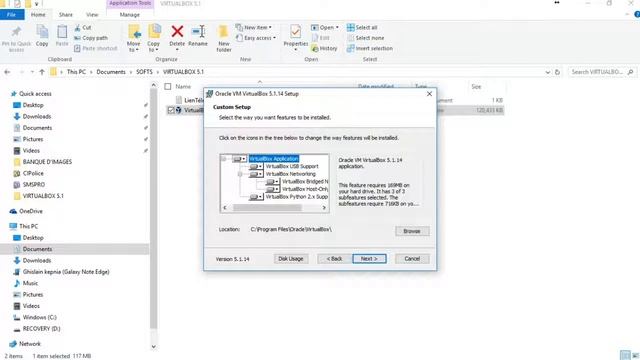Viewport: 640px width, 360px height.
Task: Go up one folder level arrow
Action: [x=42, y=72]
